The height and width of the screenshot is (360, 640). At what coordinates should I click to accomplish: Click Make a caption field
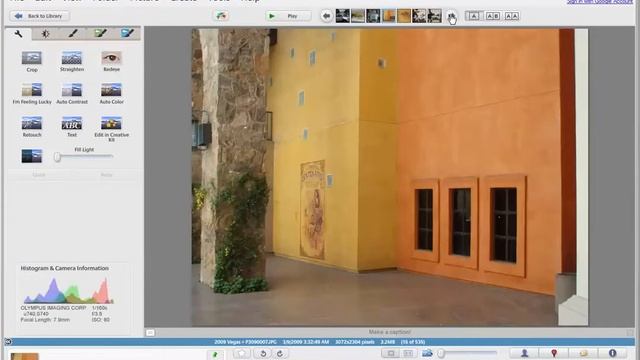click(389, 332)
